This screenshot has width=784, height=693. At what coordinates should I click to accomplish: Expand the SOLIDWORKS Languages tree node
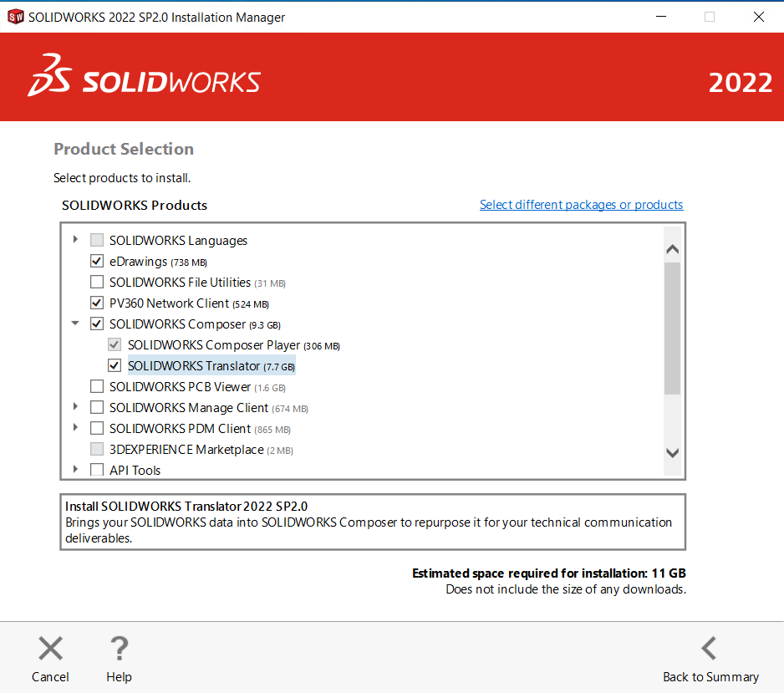75,240
